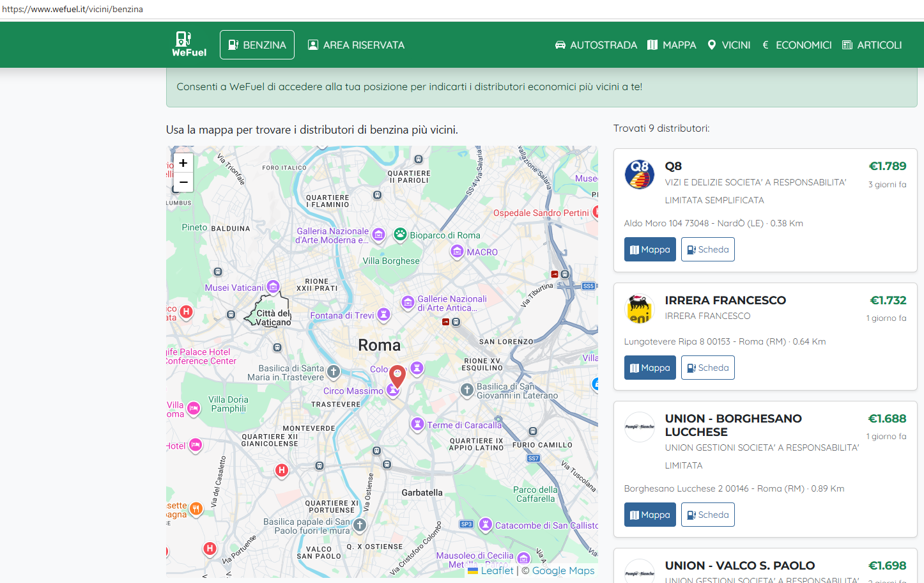Select Galleria Nazionale d'Arte Moderna marker

coord(378,235)
